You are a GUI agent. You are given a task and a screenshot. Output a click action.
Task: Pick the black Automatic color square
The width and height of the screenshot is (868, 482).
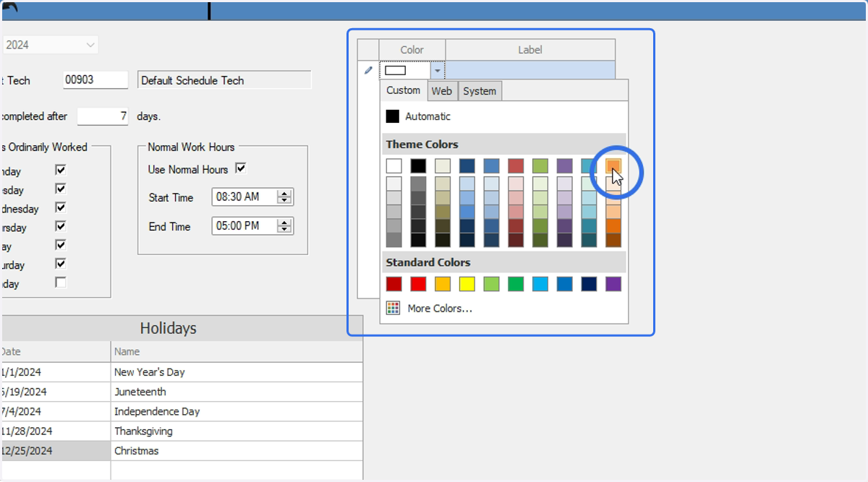pos(393,116)
